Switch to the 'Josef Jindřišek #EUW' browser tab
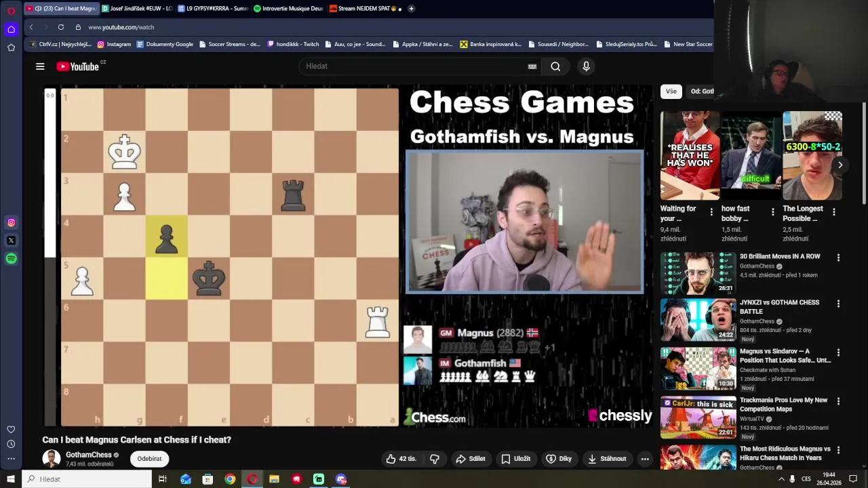 point(137,9)
